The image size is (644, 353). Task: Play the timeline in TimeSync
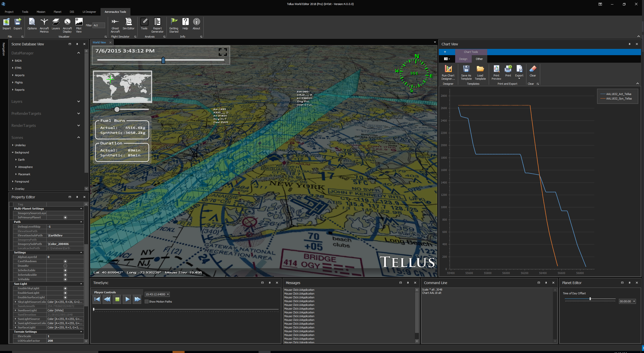point(127,299)
